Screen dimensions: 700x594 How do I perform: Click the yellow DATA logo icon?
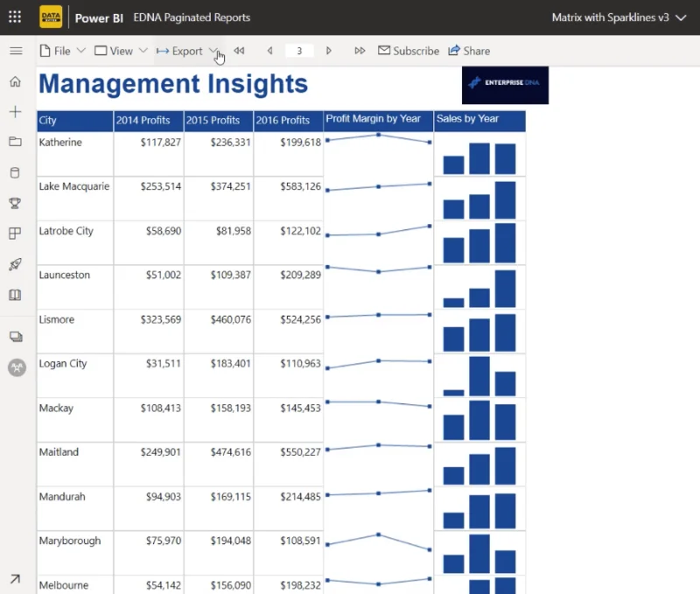coord(51,17)
